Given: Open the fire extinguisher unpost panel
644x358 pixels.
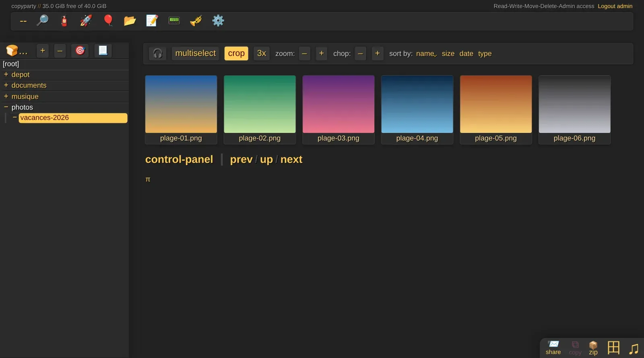Looking at the screenshot, I should click(x=64, y=21).
